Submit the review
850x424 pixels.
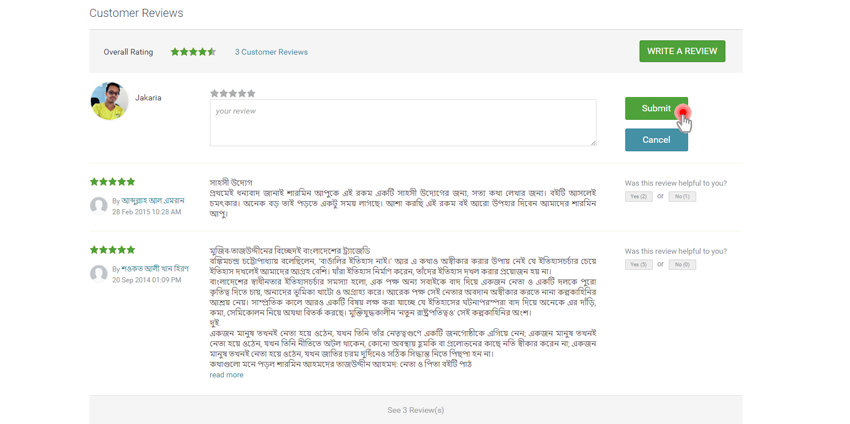656,108
